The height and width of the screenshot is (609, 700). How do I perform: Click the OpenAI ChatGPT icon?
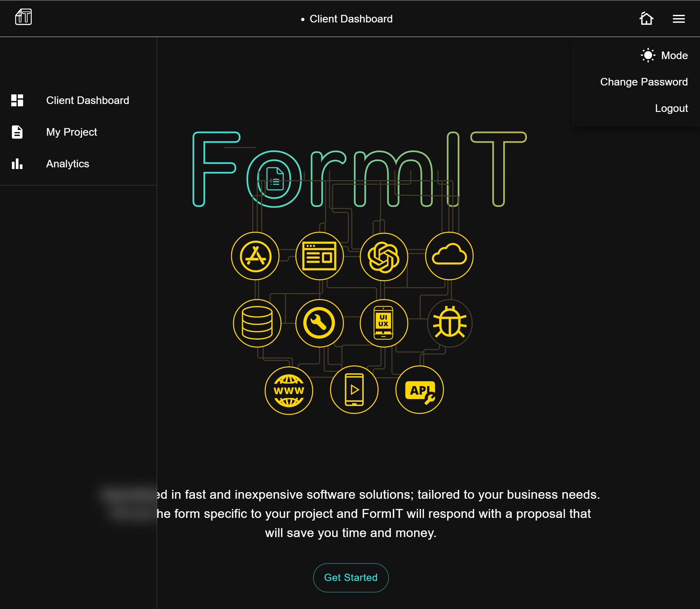point(384,257)
